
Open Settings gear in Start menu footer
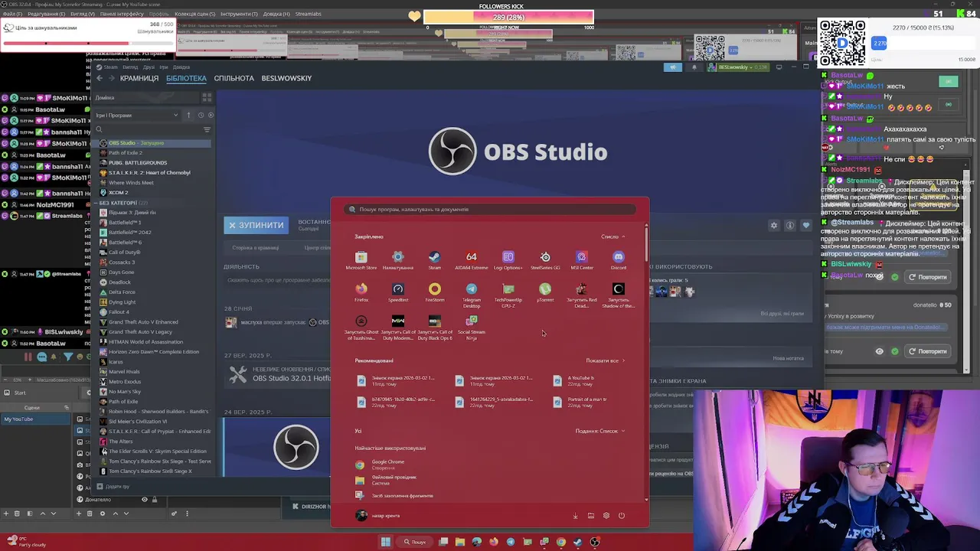coord(606,516)
